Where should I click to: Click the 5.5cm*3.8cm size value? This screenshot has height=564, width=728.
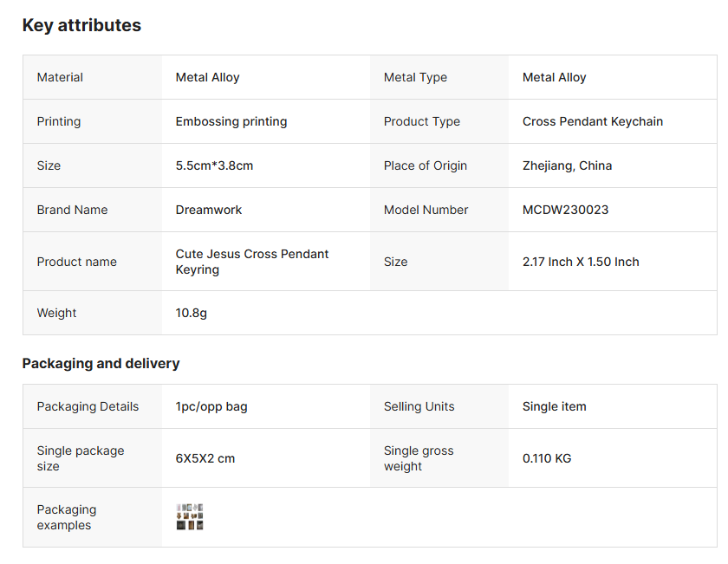(x=214, y=165)
